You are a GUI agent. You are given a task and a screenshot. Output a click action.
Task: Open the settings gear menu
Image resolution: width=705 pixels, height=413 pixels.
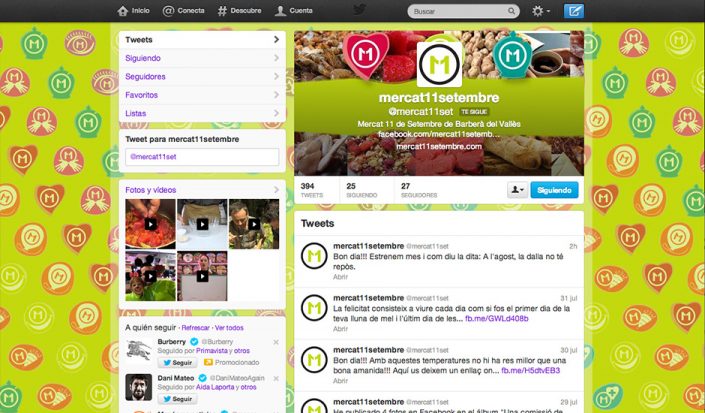click(x=541, y=11)
